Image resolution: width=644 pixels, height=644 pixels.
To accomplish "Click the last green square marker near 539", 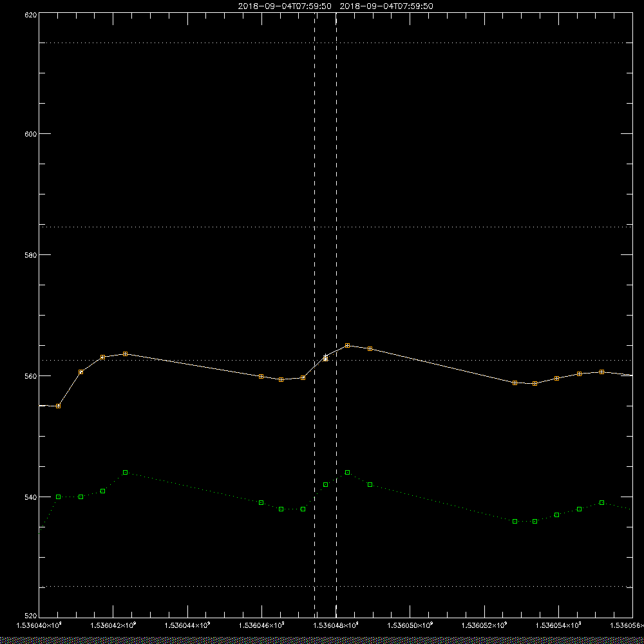I will click(602, 503).
